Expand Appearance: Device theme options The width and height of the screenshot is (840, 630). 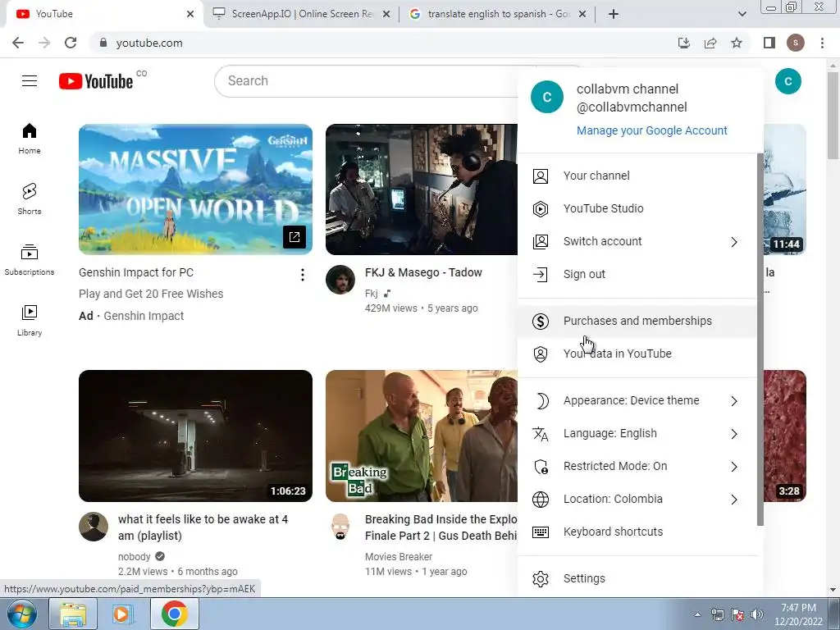(x=637, y=400)
